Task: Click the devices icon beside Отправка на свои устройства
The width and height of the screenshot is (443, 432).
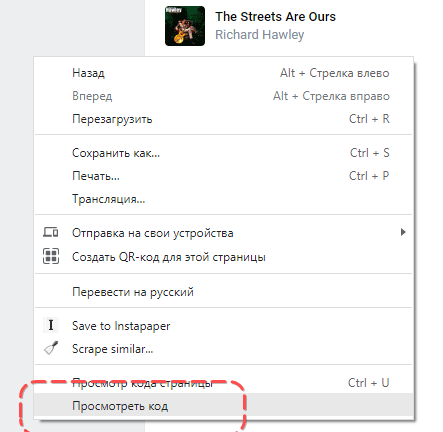Action: point(51,232)
